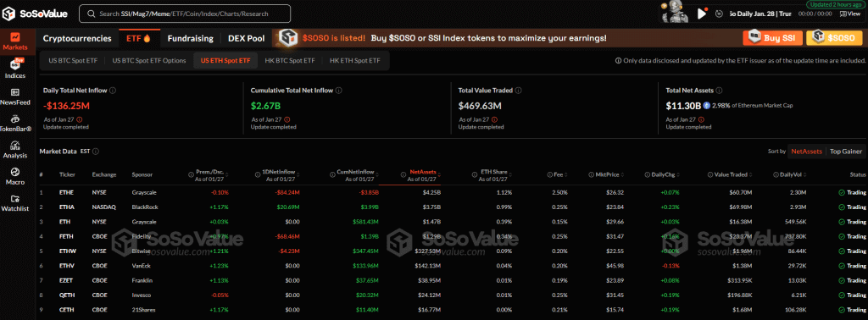Open the Fundraising tab
Image resolution: width=868 pixels, height=320 pixels.
click(191, 38)
